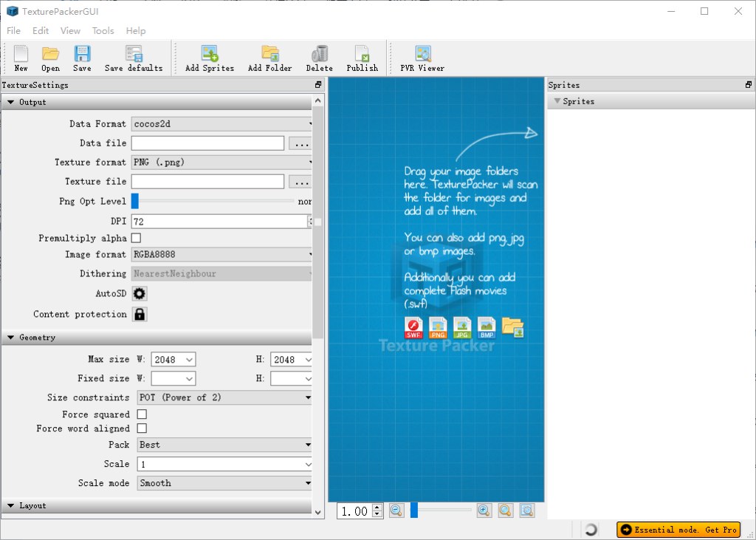This screenshot has width=756, height=540.
Task: Create a new project with New icon
Action: point(21,58)
